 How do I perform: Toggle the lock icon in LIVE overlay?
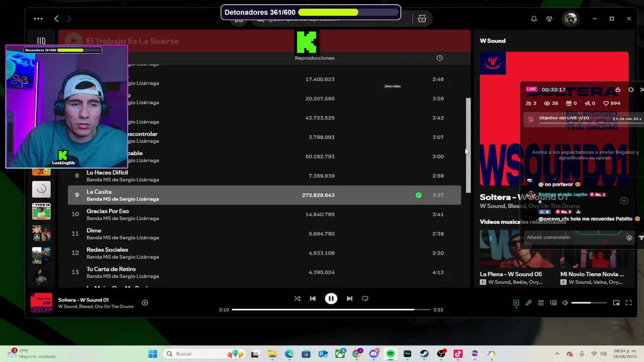pos(618,89)
